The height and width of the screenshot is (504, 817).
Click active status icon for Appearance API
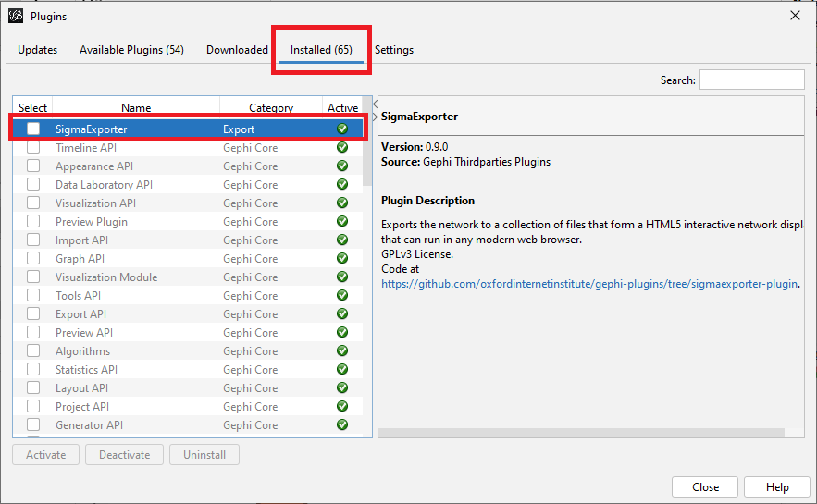tap(342, 166)
